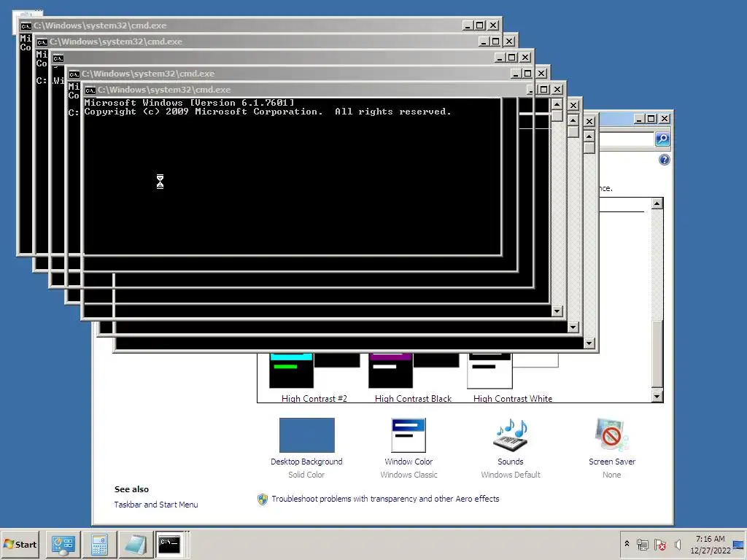Open Action Center flag icon
Viewport: 747px width, 560px height.
pos(659,544)
